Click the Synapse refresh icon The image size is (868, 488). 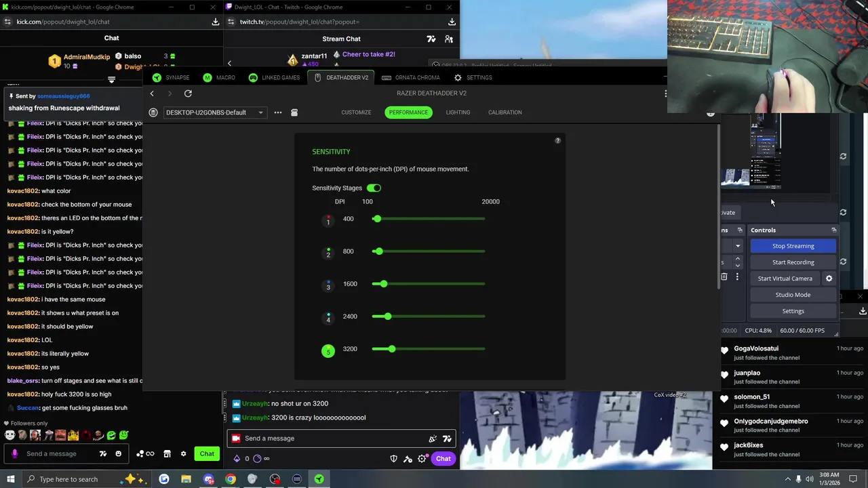click(x=188, y=94)
